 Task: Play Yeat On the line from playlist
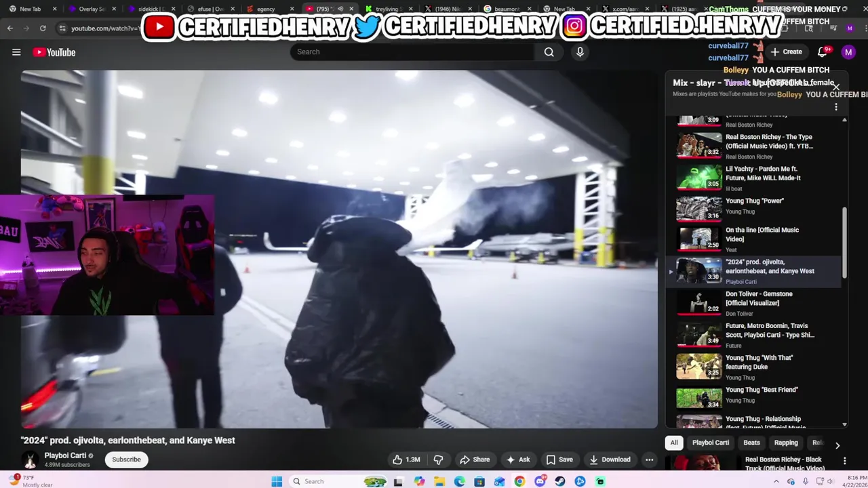[x=753, y=239]
